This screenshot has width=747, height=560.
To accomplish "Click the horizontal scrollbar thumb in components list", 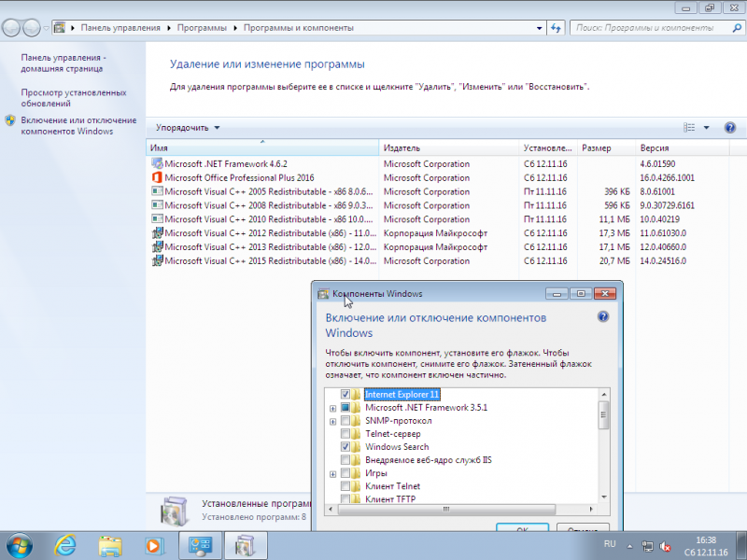I will (446, 509).
